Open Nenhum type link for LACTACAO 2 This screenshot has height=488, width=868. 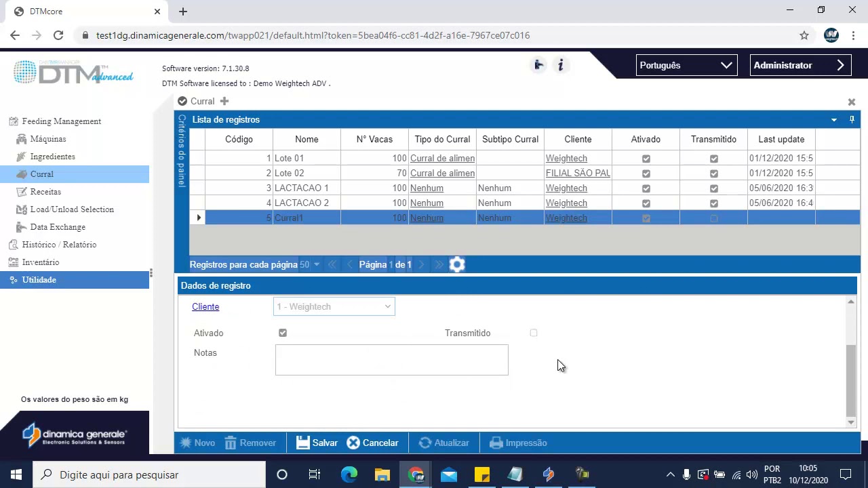427,203
